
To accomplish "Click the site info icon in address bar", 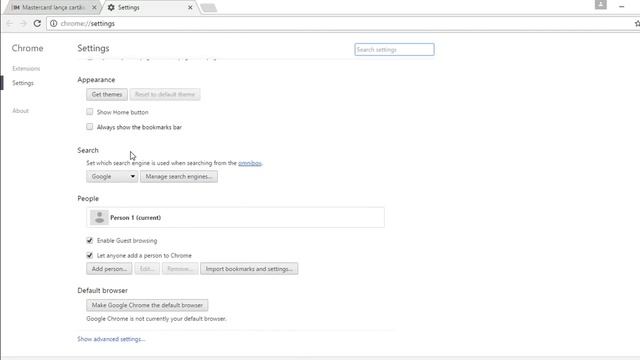I will click(x=53, y=24).
